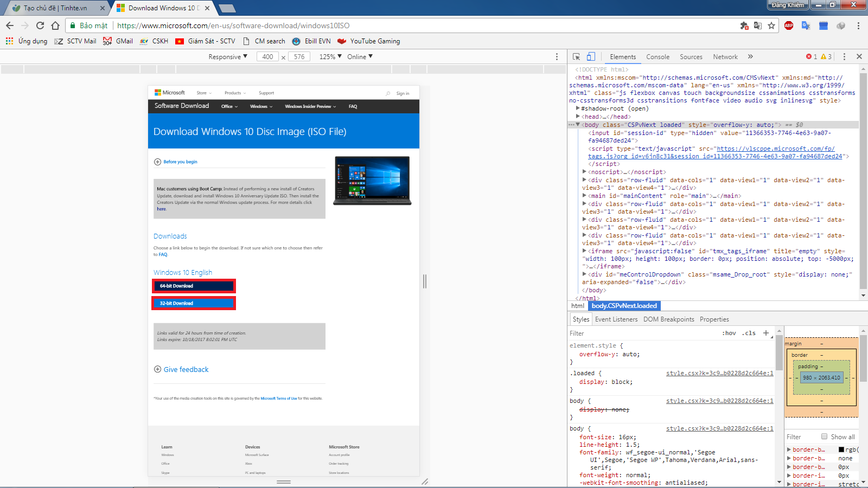868x488 pixels.
Task: Switch to Event Listeners tab
Action: click(616, 319)
